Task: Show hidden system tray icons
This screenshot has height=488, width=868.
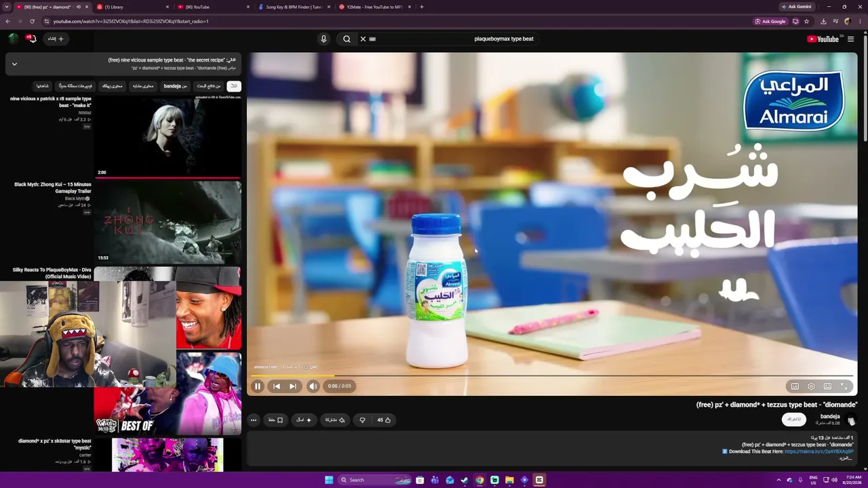Action: [778, 480]
